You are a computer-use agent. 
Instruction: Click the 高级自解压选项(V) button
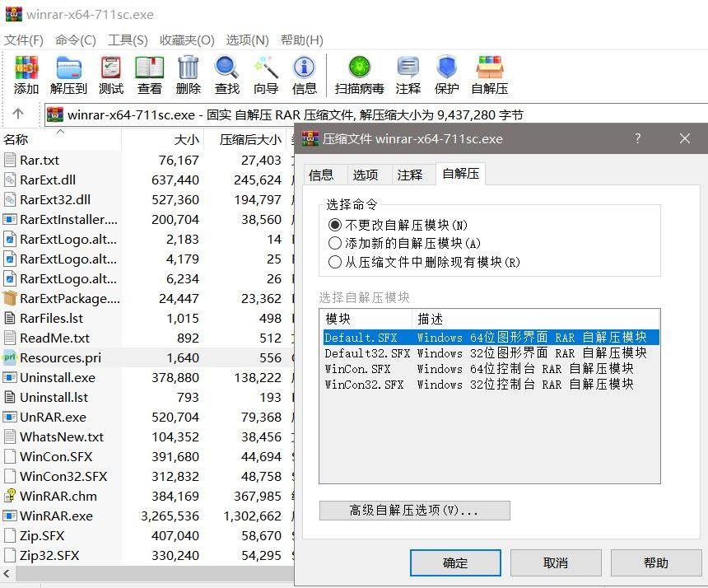[x=413, y=511]
